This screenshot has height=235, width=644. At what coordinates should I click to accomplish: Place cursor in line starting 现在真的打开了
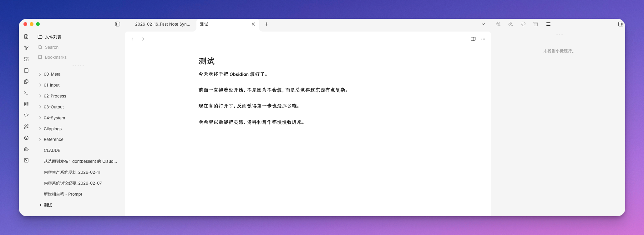pos(250,106)
